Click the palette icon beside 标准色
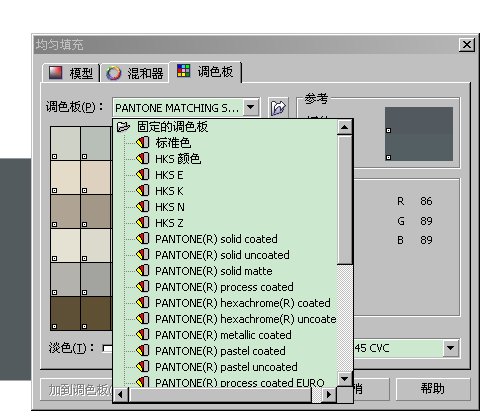The width and height of the screenshot is (491, 419). [143, 143]
